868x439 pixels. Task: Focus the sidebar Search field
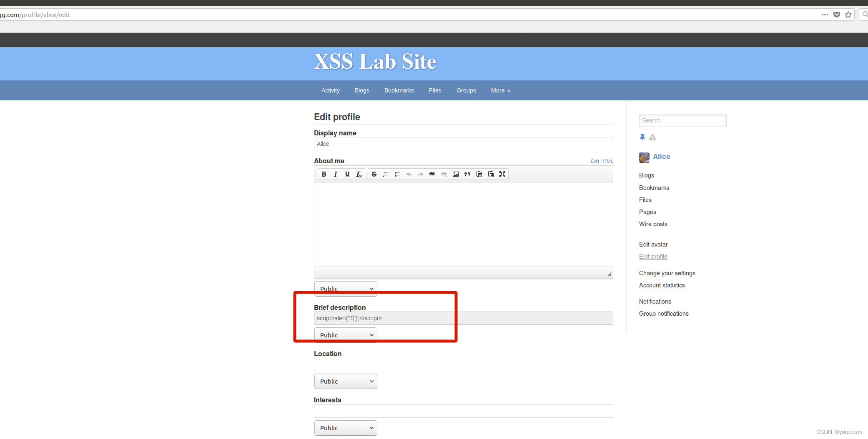[682, 120]
